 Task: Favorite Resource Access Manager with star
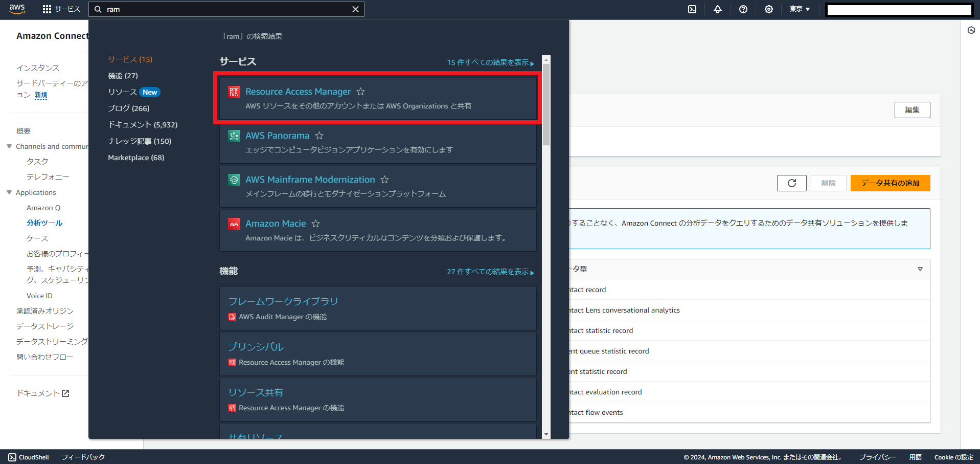pos(360,92)
